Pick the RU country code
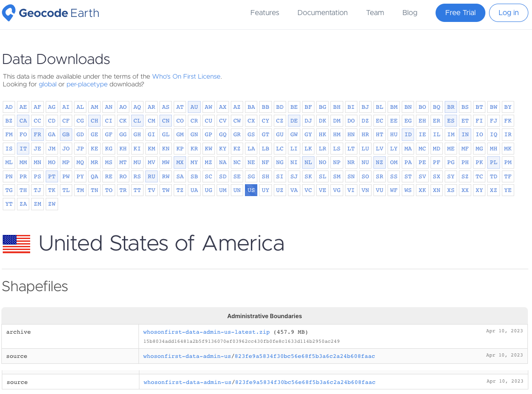532x394 pixels. (x=151, y=176)
